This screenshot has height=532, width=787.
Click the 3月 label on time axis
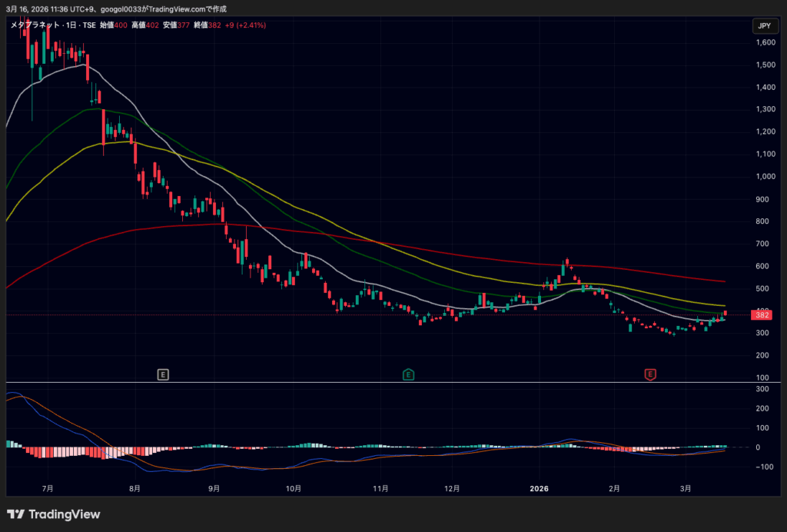[686, 487]
